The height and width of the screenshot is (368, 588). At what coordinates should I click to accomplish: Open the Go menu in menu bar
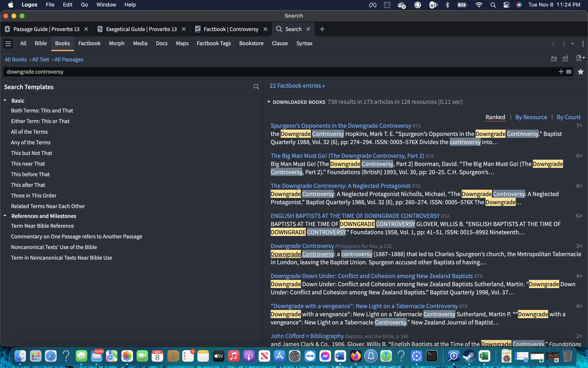(84, 5)
